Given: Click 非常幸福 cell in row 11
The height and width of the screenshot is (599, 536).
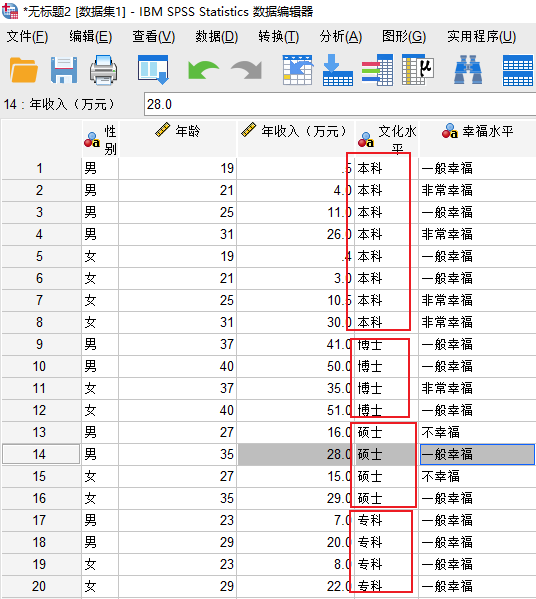Looking at the screenshot, I should click(x=477, y=389).
